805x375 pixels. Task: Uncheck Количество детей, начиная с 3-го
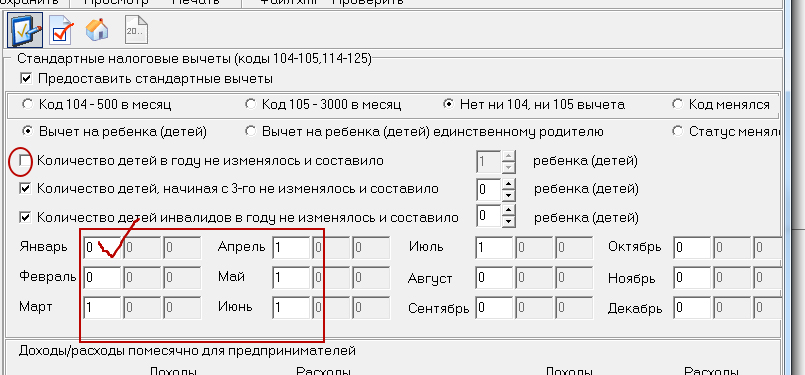(25, 189)
